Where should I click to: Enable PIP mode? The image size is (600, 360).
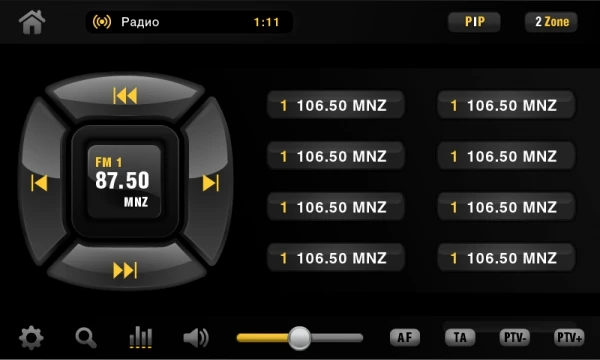[474, 22]
